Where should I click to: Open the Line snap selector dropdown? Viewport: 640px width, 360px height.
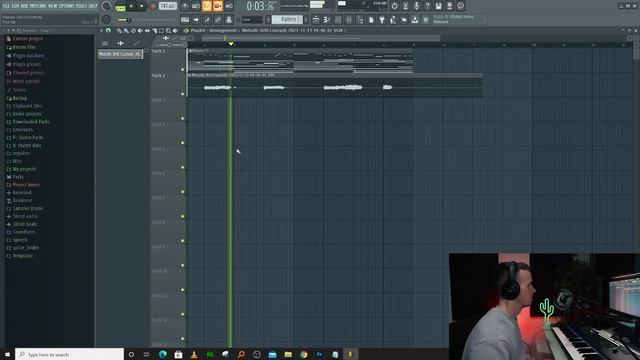coord(252,20)
